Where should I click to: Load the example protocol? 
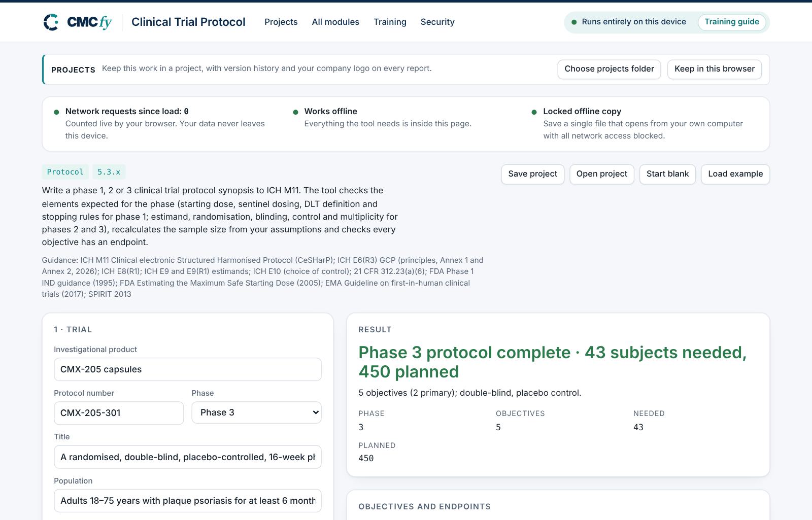(735, 174)
